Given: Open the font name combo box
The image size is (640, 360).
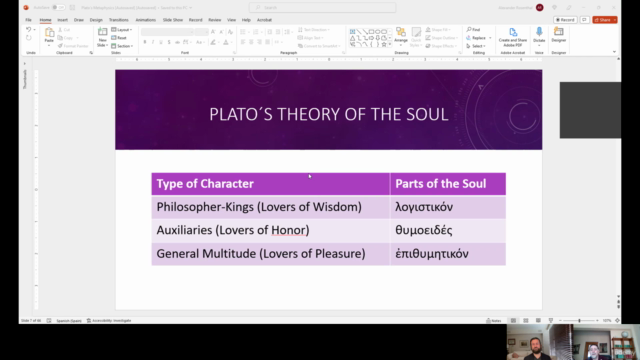Looking at the screenshot, I should pyautogui.click(x=167, y=31).
